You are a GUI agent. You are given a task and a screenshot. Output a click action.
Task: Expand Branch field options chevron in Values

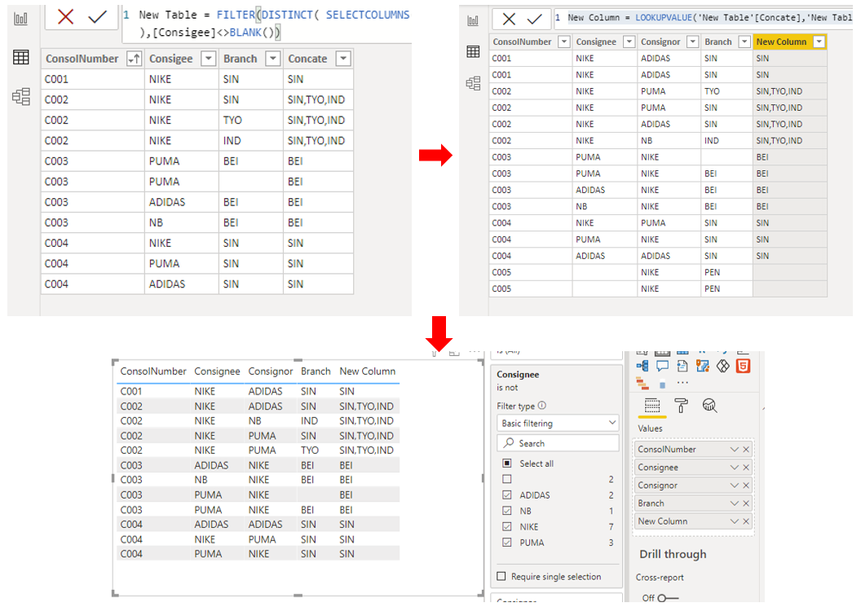734,503
